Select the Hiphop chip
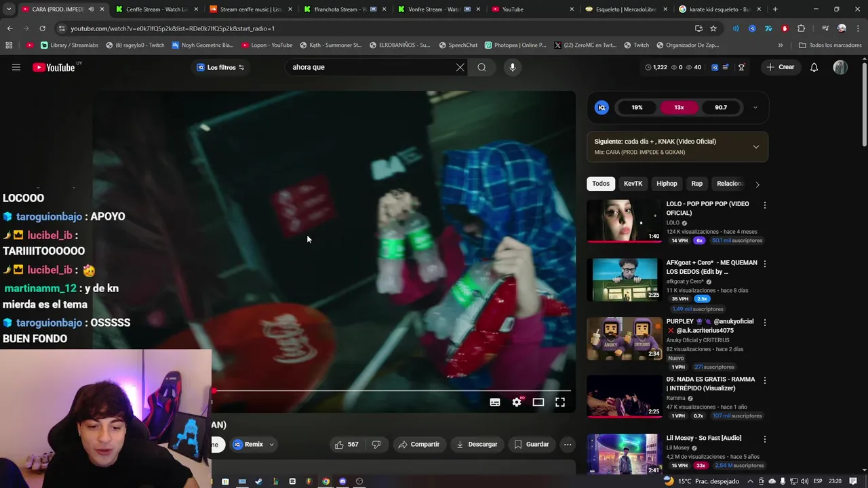The height and width of the screenshot is (488, 868). pos(667,184)
